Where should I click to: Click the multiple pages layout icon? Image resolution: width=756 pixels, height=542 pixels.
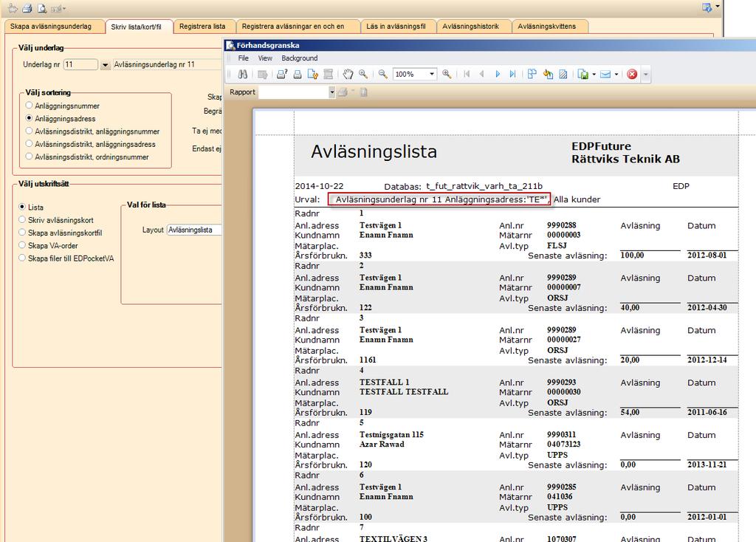[x=532, y=75]
